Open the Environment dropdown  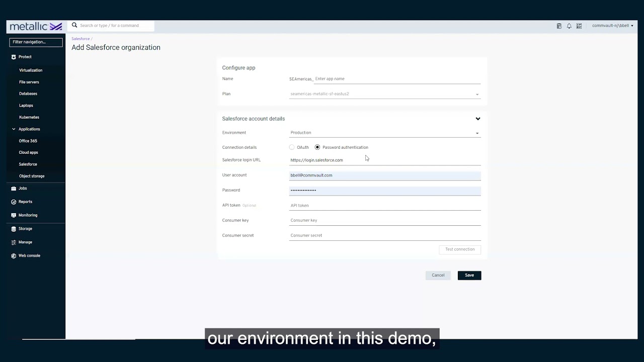pyautogui.click(x=385, y=133)
